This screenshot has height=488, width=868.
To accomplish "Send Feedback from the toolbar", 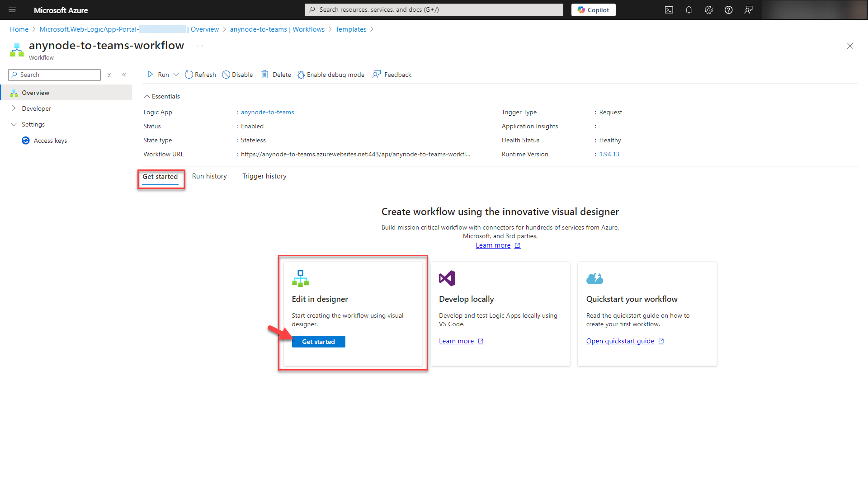I will click(x=392, y=75).
